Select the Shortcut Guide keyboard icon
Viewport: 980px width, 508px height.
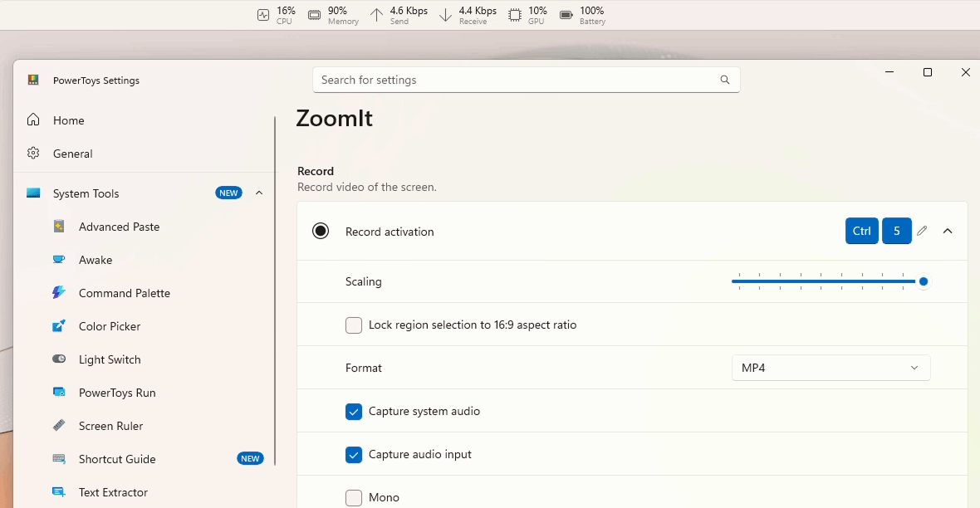(59, 459)
